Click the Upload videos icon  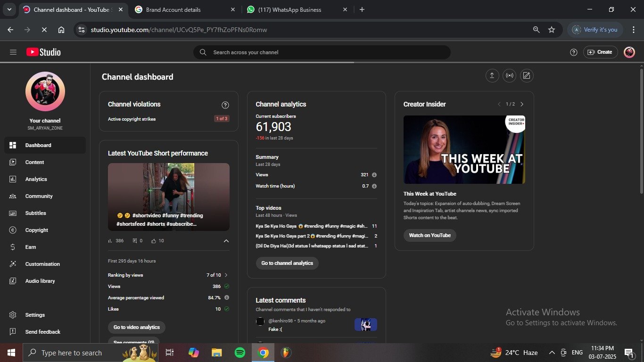click(492, 75)
